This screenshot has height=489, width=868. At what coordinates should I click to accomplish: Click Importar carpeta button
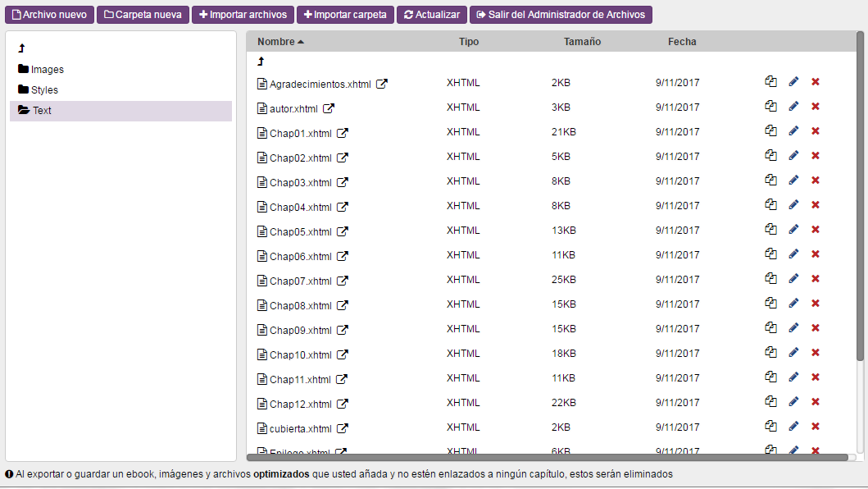point(345,15)
